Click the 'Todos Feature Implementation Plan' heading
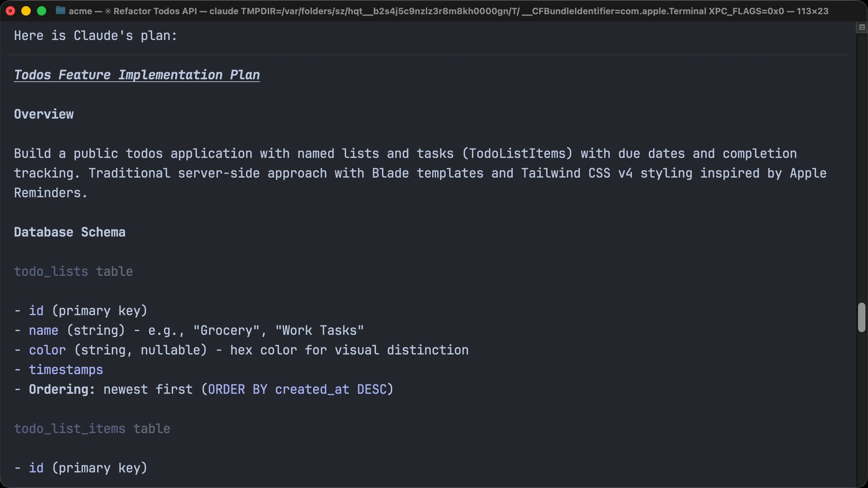Viewport: 868px width, 488px height. tap(137, 75)
